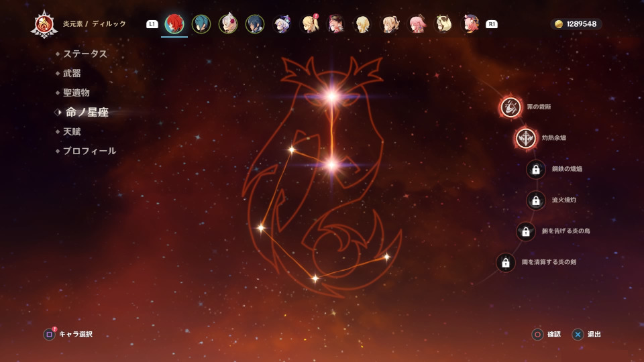Select the locked 鋼鉄の熾焔 constellation icon

tap(535, 169)
